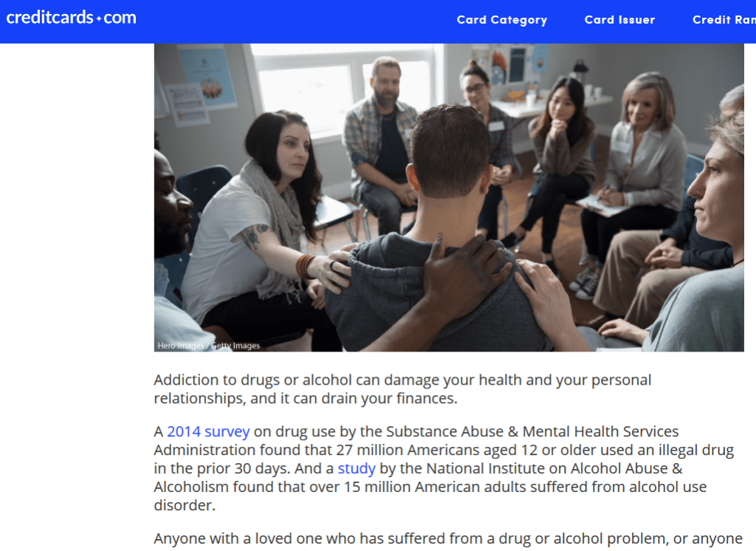Click the empty white margin left of the article
Image resolution: width=756 pixels, height=551 pixels.
[77, 290]
